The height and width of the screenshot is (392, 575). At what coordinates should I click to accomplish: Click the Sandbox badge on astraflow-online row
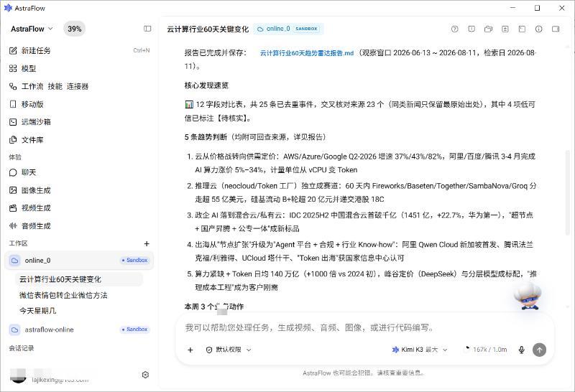click(134, 330)
